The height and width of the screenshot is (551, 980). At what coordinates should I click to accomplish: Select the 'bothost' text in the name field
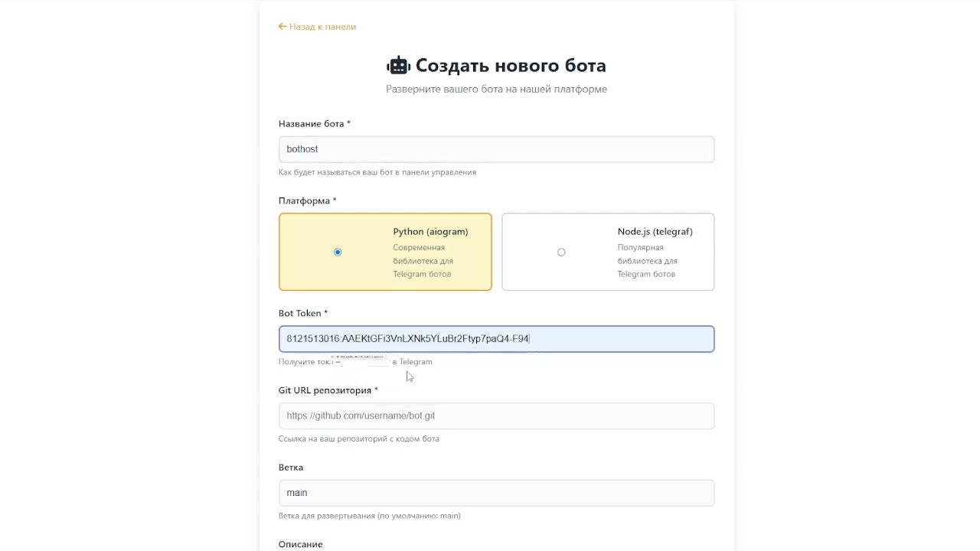click(302, 148)
